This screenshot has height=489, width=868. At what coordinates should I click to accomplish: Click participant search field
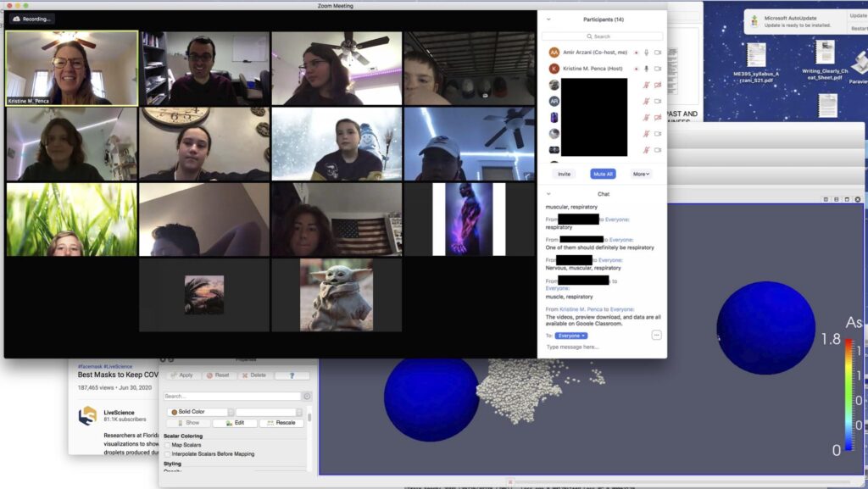tap(603, 36)
